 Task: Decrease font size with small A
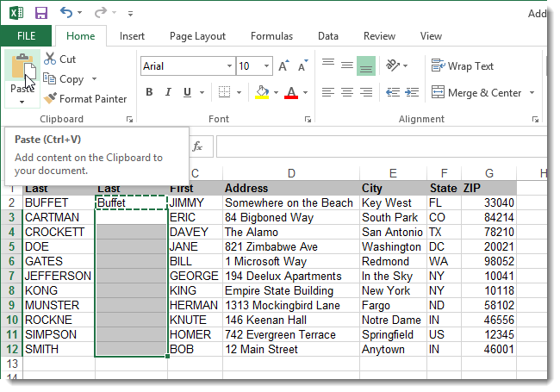[303, 66]
